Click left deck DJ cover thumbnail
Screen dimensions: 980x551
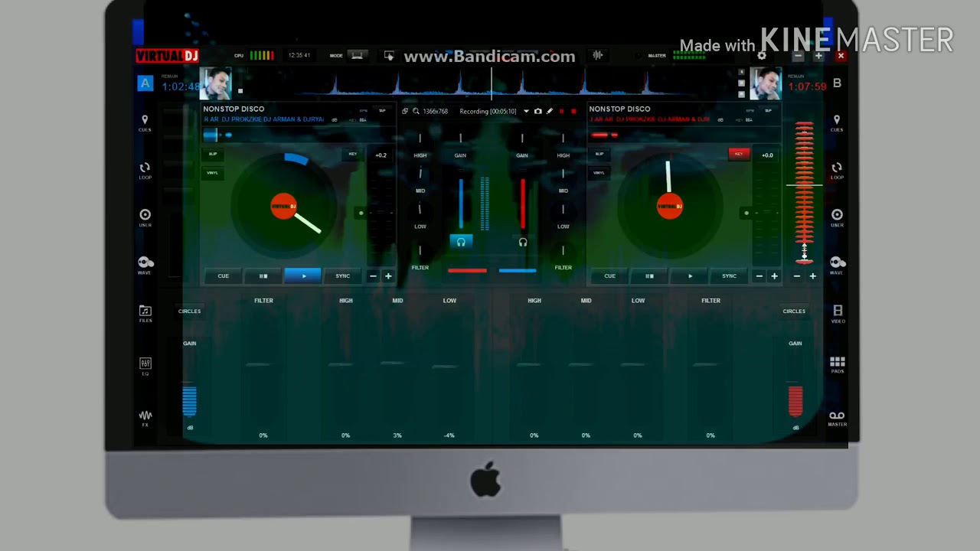coord(215,84)
